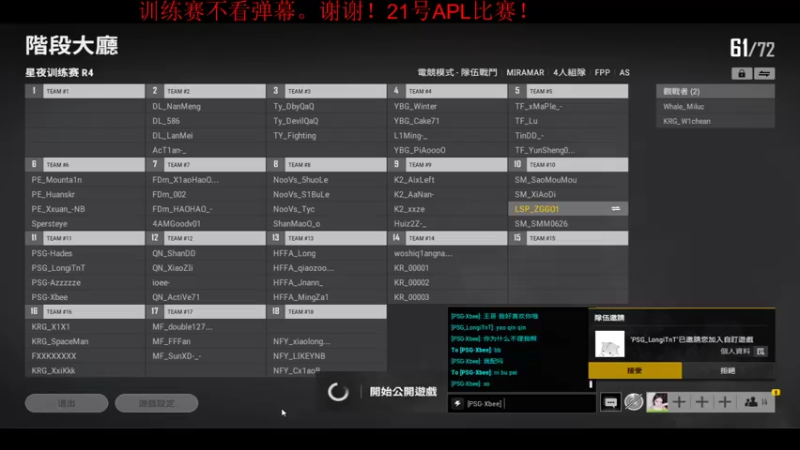Click the plus slot next to friends icon
The width and height of the screenshot is (800, 450).
point(724,403)
